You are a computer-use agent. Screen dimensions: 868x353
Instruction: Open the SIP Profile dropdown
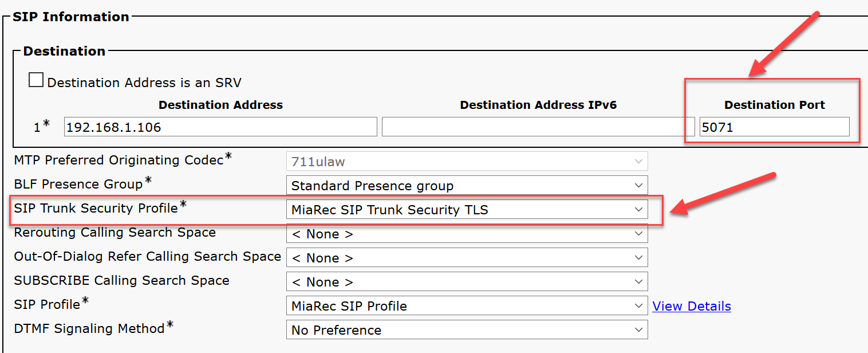click(467, 306)
